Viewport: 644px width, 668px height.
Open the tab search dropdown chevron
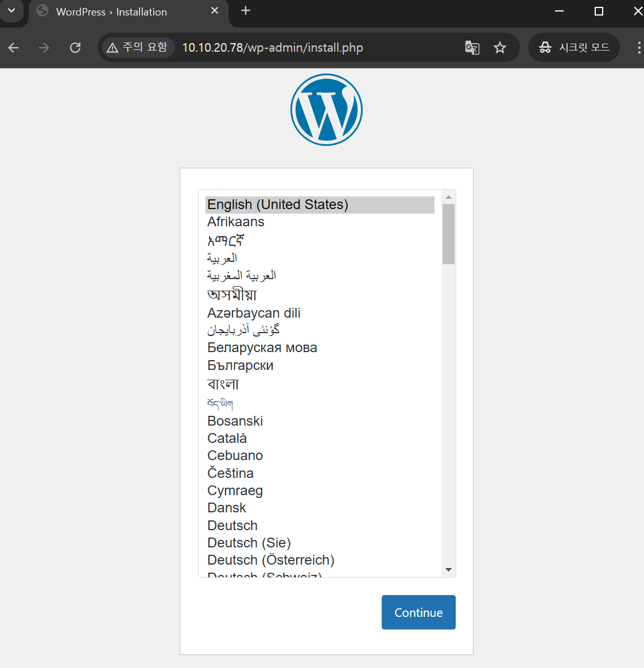pos(11,11)
